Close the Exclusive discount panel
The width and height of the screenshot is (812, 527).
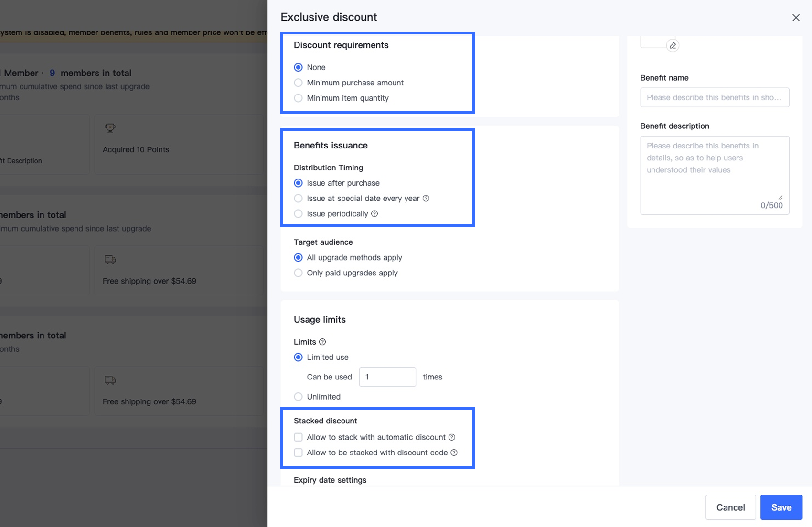pos(796,18)
